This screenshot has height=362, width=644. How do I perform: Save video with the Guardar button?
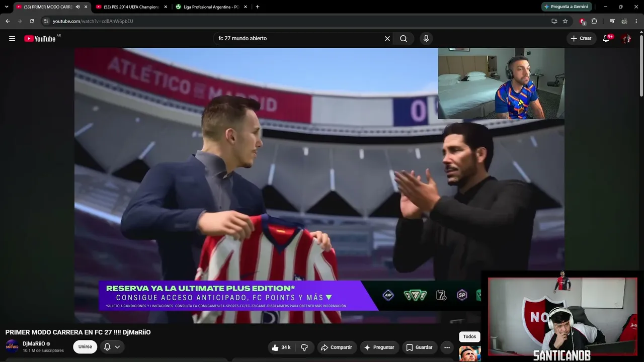(419, 347)
